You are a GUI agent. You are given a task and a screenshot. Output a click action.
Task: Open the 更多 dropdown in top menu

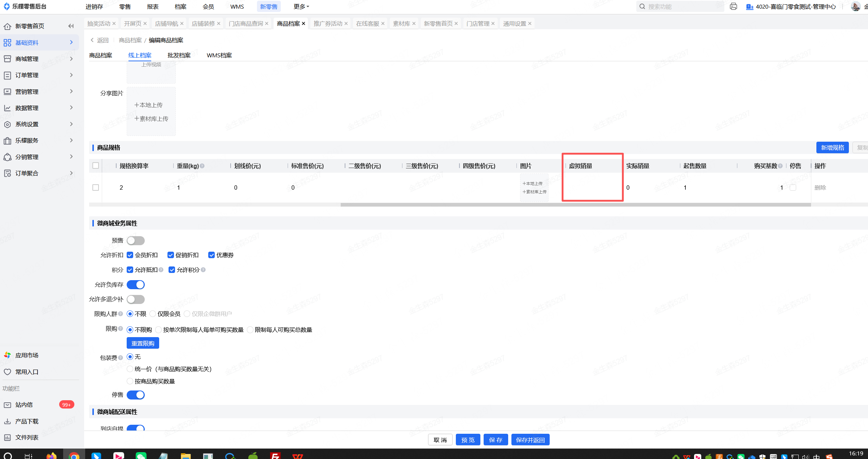(x=301, y=6)
